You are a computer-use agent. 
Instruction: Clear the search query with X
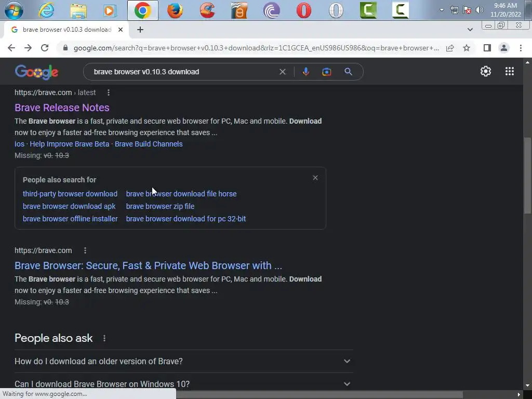click(x=283, y=72)
